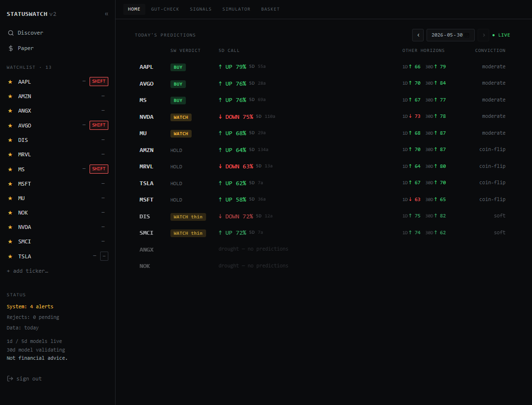The width and height of the screenshot is (532, 405).
Task: Click "Rejects: 0 pending" status line
Action: point(33,317)
